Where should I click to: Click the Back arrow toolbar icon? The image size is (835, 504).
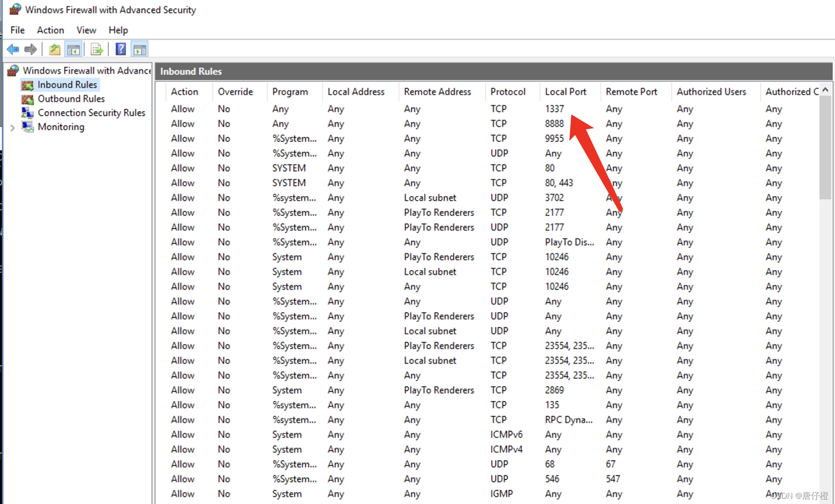click(x=13, y=49)
